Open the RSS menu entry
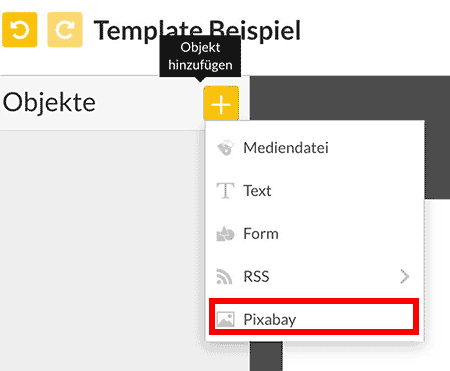This screenshot has height=371, width=450. 314,276
